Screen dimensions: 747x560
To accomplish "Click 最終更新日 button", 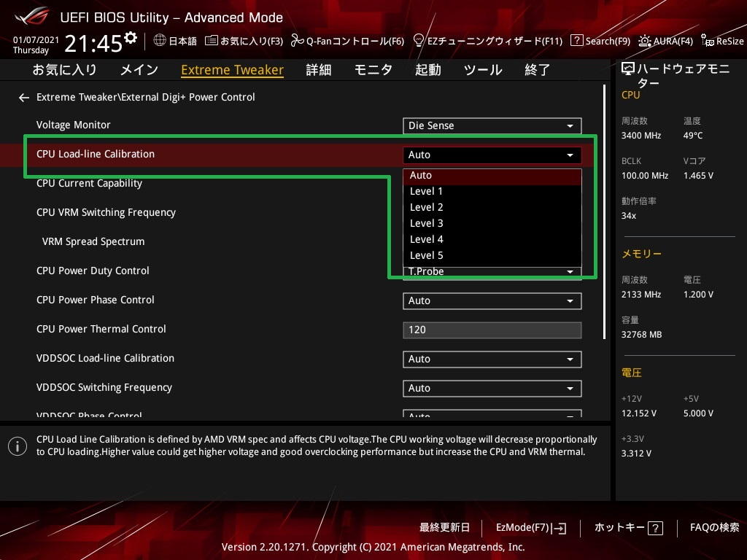I will coord(444,528).
